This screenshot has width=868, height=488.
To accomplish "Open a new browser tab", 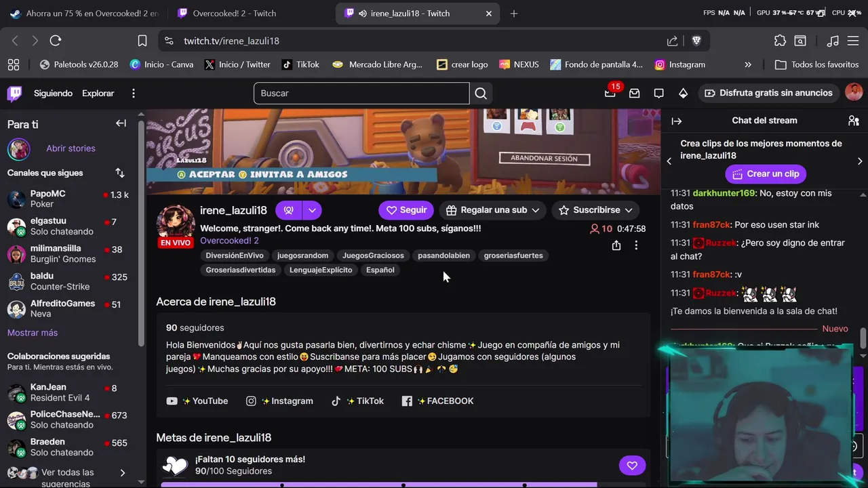I will point(513,14).
